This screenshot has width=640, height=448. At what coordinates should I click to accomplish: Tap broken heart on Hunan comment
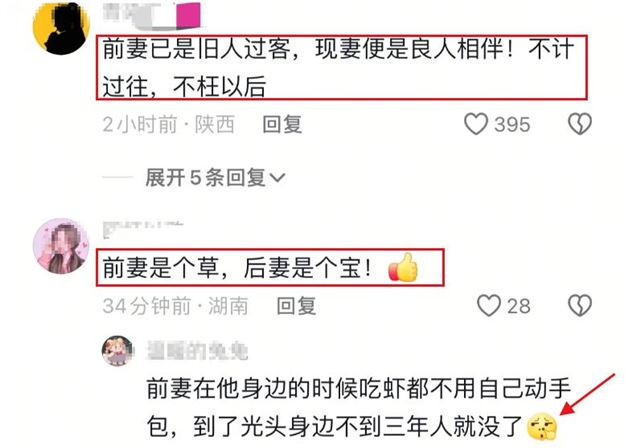coord(580,306)
